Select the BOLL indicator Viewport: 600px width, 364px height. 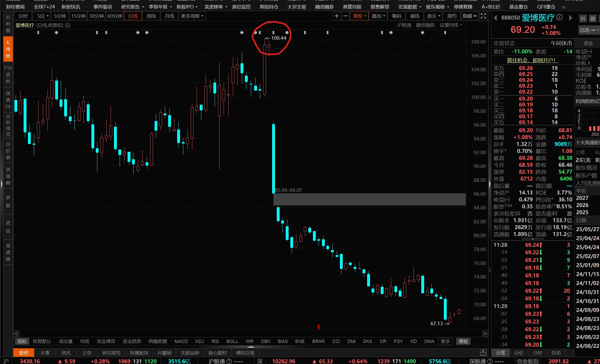pyautogui.click(x=232, y=341)
